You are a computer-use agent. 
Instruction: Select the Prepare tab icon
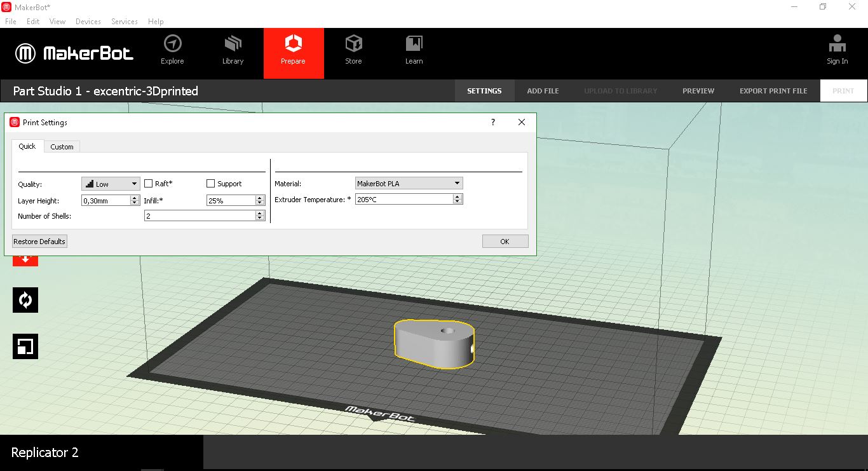tap(293, 43)
